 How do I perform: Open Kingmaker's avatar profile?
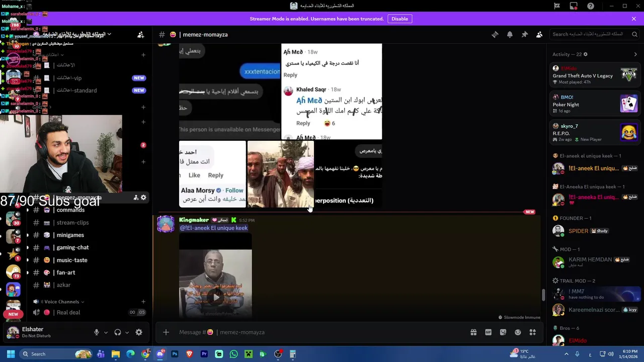click(166, 224)
